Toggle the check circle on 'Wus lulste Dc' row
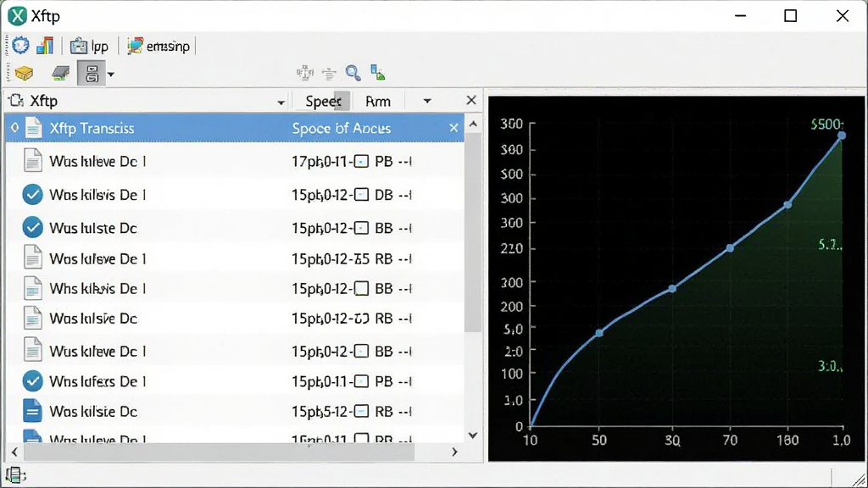The width and height of the screenshot is (868, 488). 33,227
